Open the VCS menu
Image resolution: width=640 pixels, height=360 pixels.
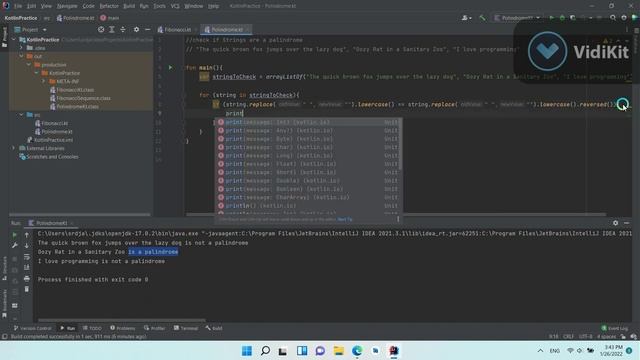[175, 6]
